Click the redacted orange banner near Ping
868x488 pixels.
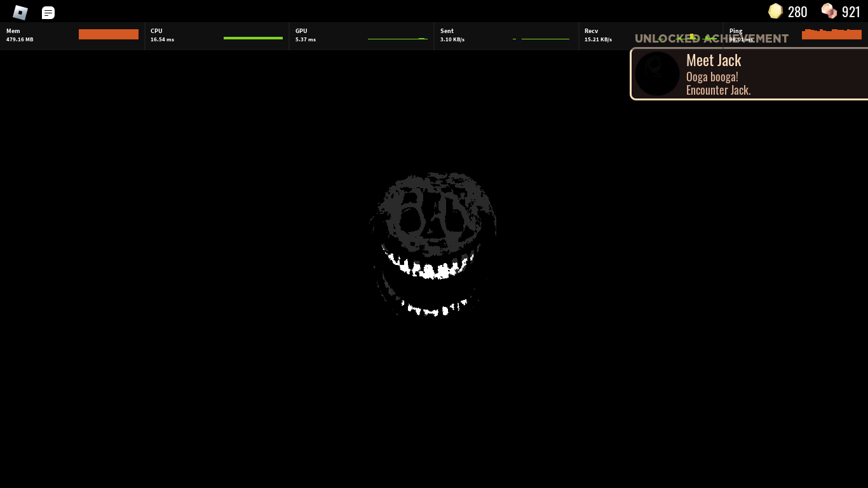pyautogui.click(x=831, y=34)
